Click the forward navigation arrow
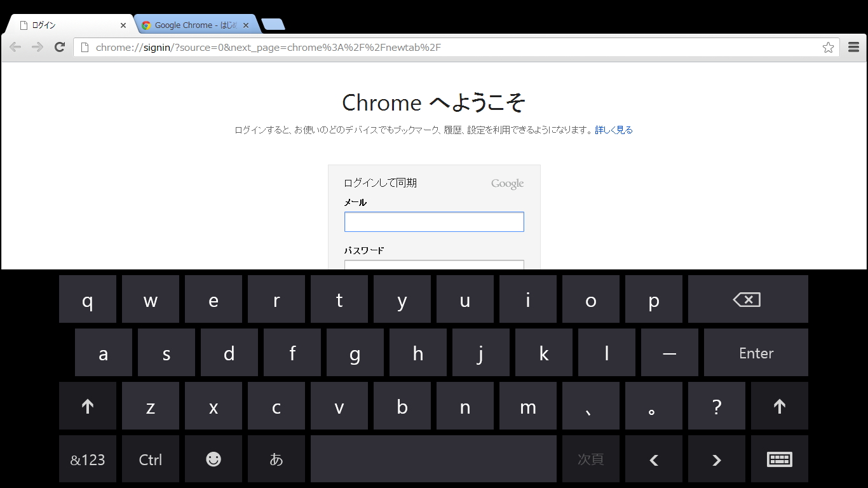The width and height of the screenshot is (868, 488). click(x=37, y=47)
